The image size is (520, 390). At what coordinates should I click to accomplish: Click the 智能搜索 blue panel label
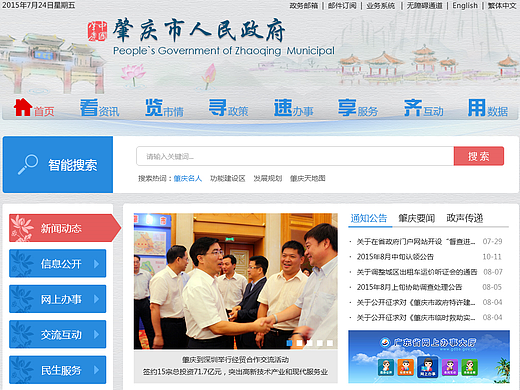[73, 165]
